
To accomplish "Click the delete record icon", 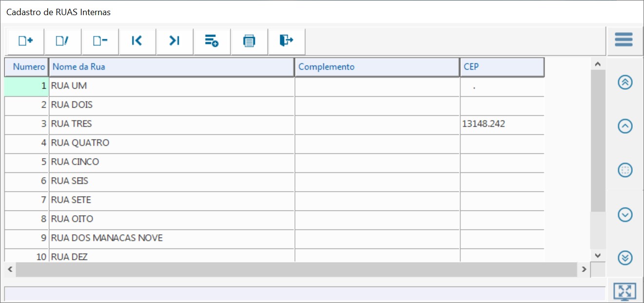I will pyautogui.click(x=100, y=41).
